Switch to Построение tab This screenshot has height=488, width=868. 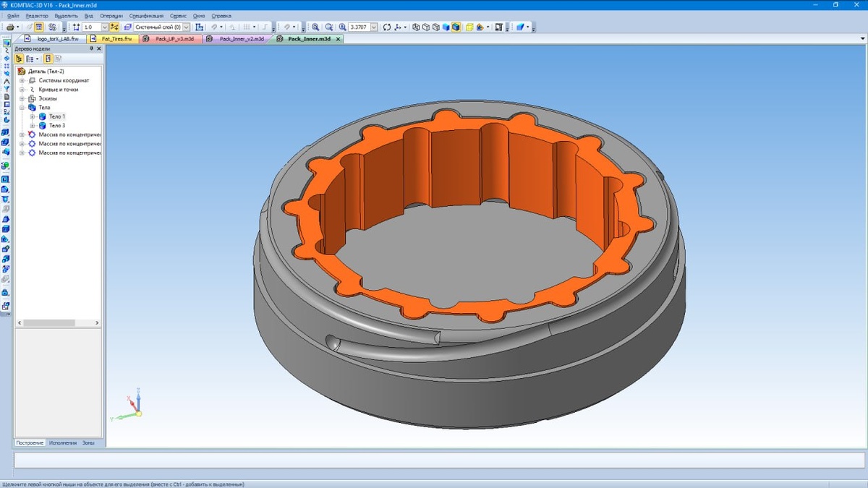[x=30, y=442]
